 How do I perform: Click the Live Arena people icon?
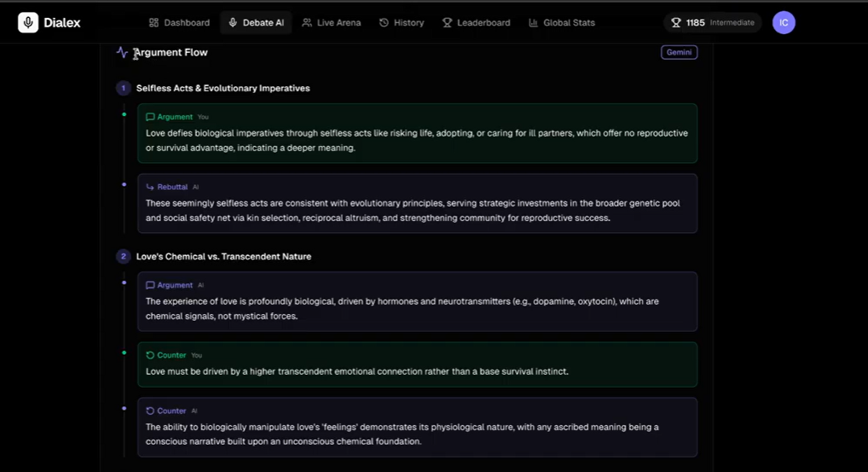click(x=307, y=23)
